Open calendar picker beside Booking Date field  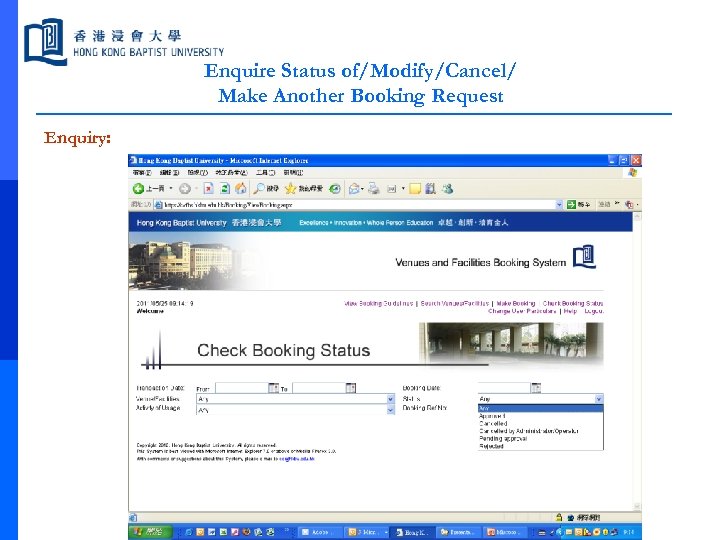(x=536, y=388)
